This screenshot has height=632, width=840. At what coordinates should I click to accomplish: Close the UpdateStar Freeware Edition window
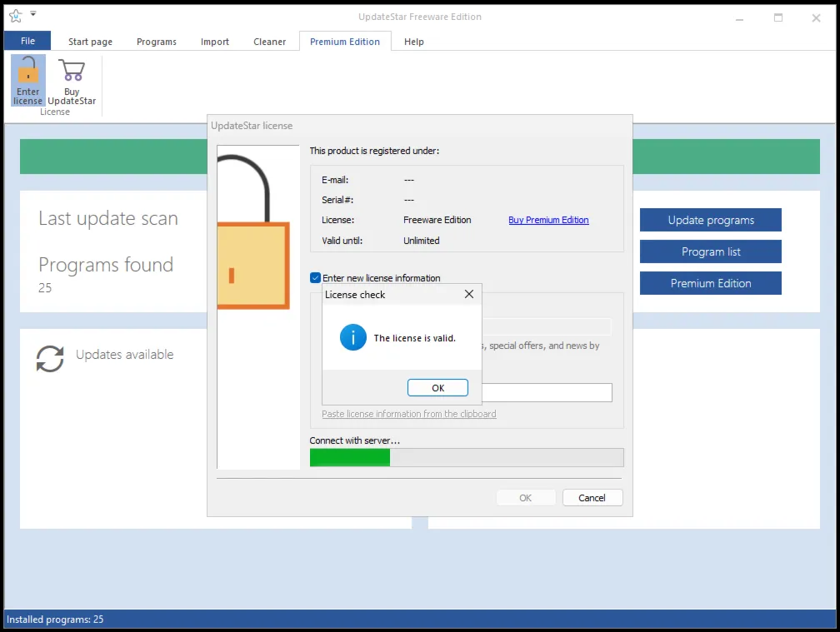[816, 17]
